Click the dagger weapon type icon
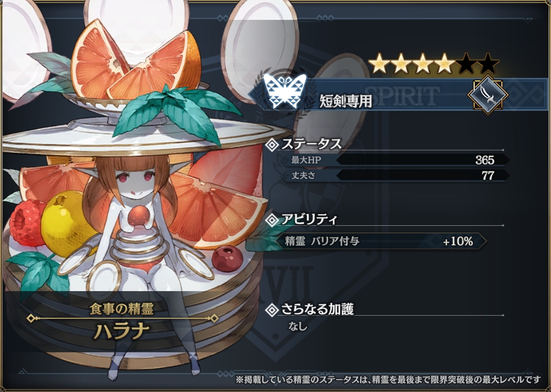 coord(487,95)
